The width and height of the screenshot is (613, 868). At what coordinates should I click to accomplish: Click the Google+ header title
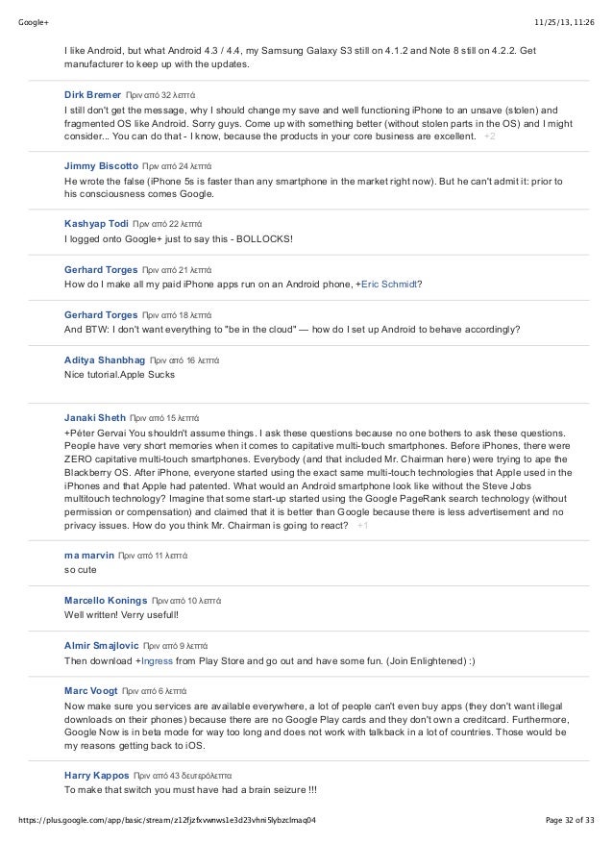click(34, 22)
